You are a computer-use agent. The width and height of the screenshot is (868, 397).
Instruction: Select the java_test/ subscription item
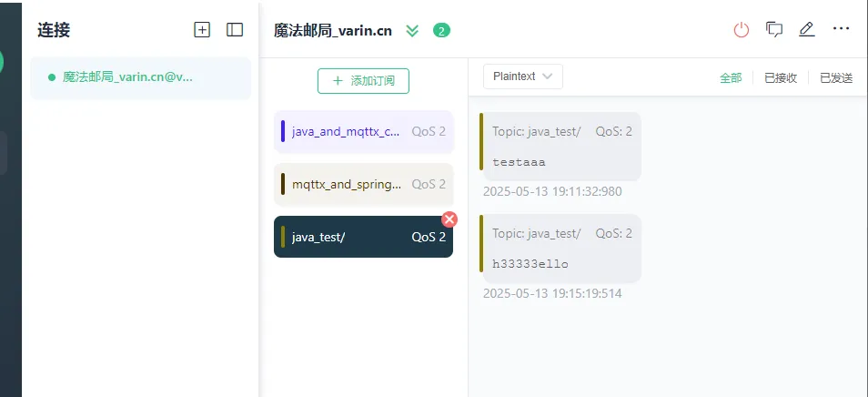(364, 237)
